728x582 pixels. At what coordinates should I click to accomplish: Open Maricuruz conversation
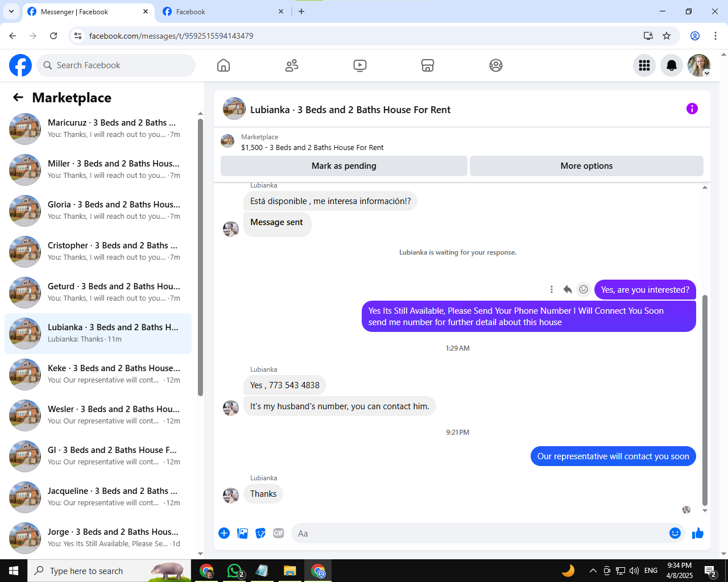click(x=98, y=129)
